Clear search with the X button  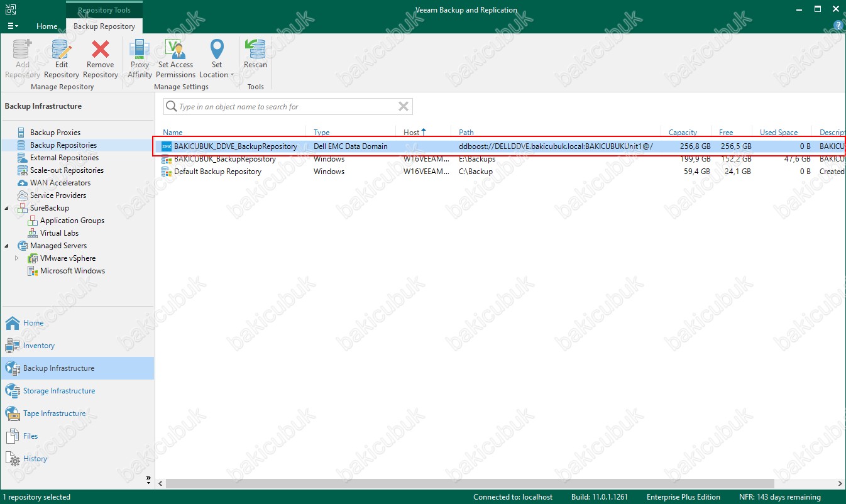click(404, 107)
